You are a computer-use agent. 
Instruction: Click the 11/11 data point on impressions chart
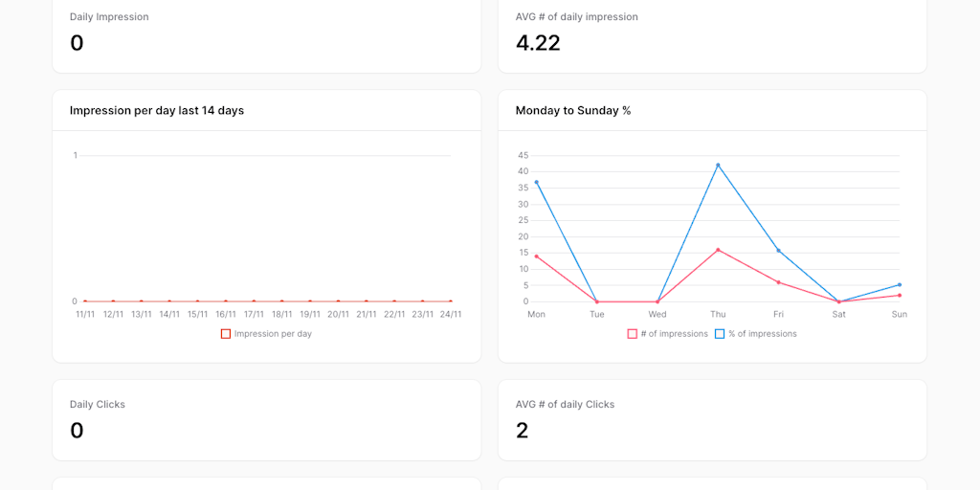click(85, 301)
